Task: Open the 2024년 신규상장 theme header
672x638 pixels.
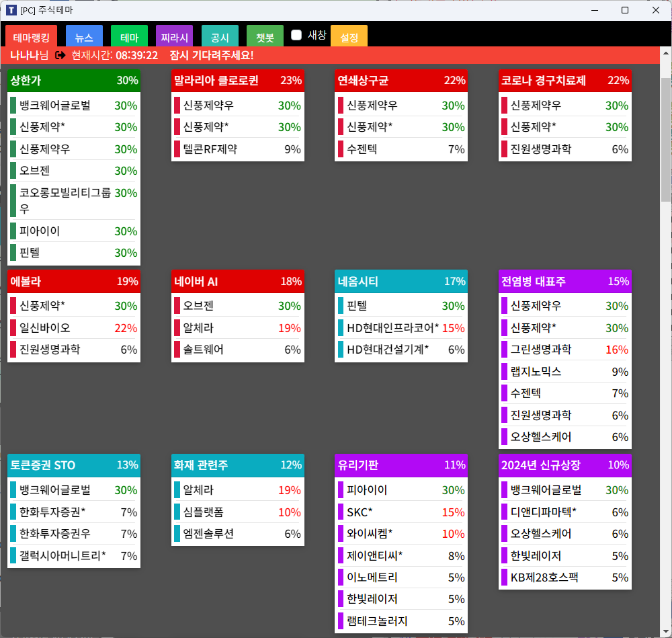Action: [x=565, y=465]
